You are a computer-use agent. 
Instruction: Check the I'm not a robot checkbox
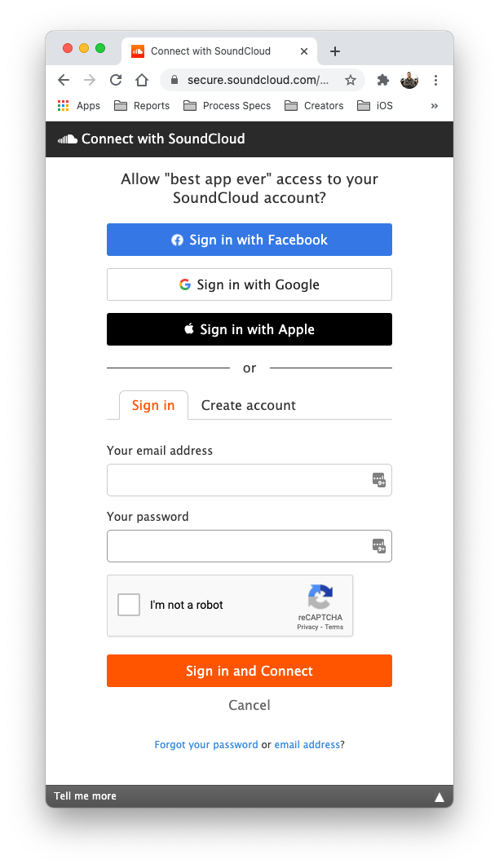(127, 605)
